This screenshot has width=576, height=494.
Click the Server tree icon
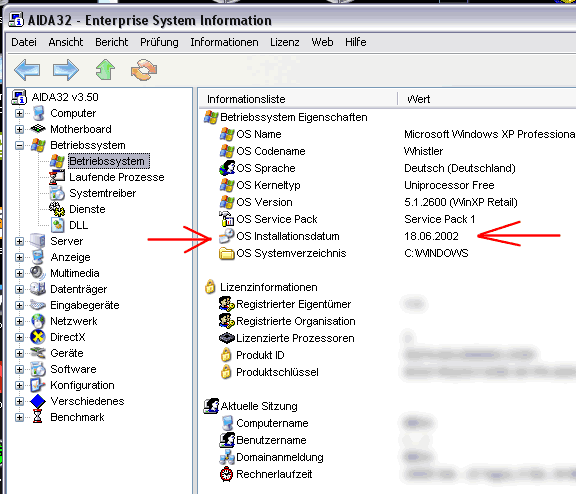(x=38, y=241)
